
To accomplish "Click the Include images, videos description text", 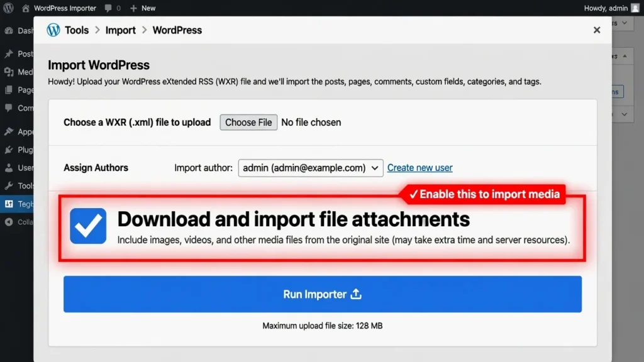I will [343, 239].
